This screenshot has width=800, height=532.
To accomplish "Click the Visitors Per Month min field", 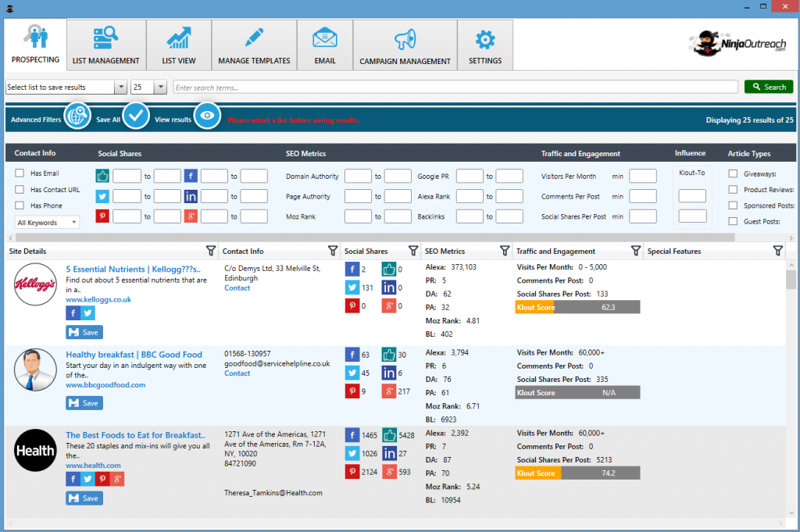I will coord(643,176).
